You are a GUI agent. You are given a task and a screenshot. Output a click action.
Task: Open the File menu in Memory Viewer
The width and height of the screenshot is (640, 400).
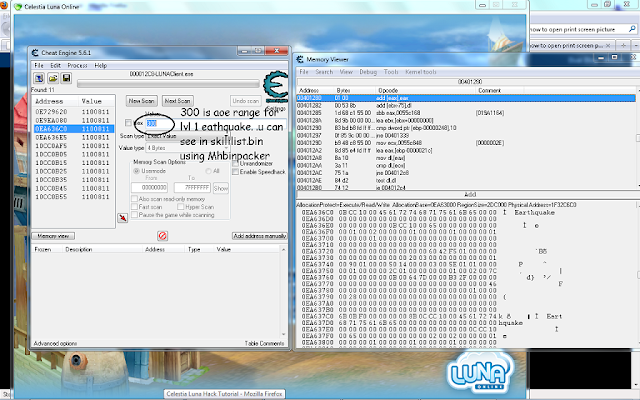point(304,72)
